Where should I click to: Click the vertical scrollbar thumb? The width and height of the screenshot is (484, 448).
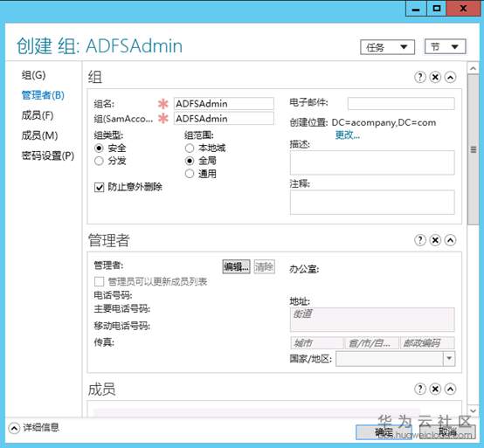point(473,150)
